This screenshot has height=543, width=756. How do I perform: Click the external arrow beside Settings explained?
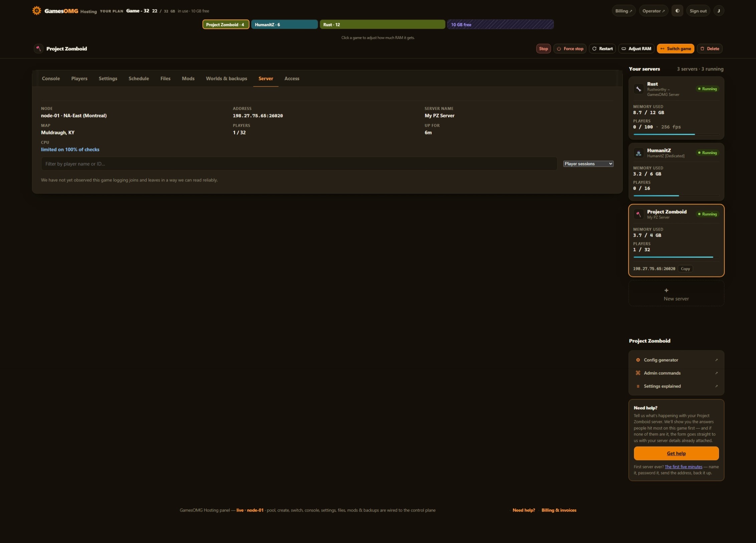[x=716, y=386]
